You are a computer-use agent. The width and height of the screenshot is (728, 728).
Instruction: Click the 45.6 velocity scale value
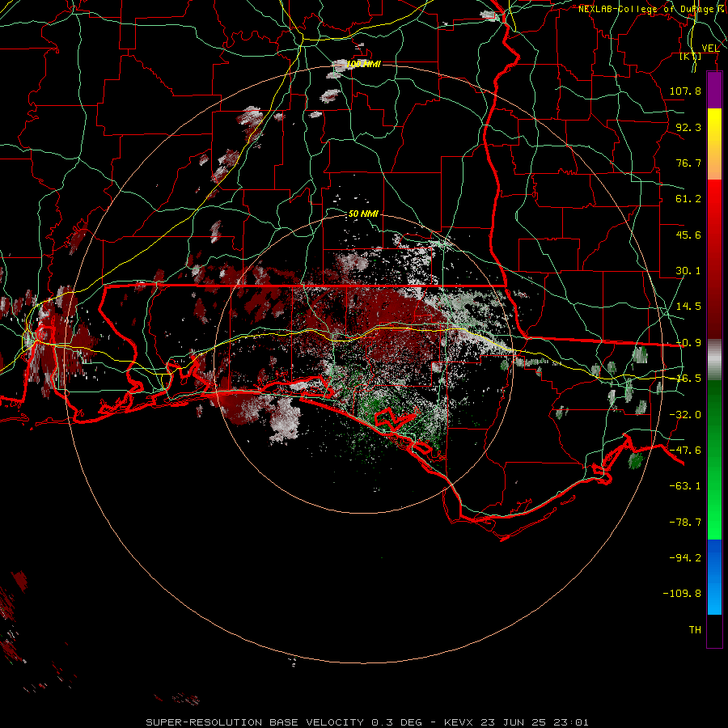(x=688, y=235)
